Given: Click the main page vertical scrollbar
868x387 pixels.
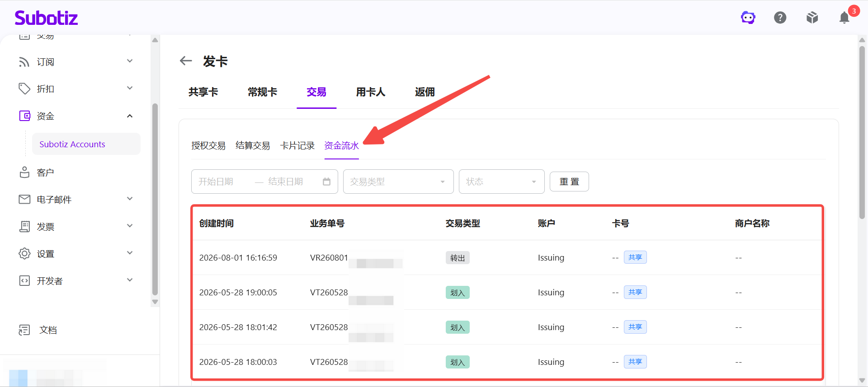Looking at the screenshot, I should point(862,132).
